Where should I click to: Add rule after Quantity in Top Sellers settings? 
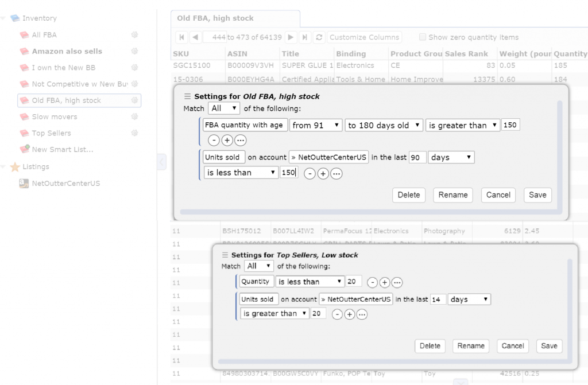pyautogui.click(x=384, y=282)
